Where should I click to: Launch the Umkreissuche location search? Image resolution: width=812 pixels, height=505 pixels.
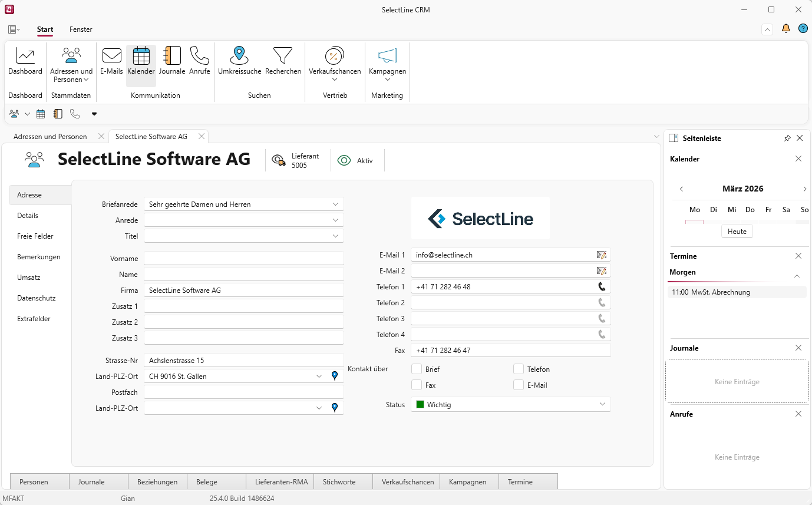tap(239, 61)
